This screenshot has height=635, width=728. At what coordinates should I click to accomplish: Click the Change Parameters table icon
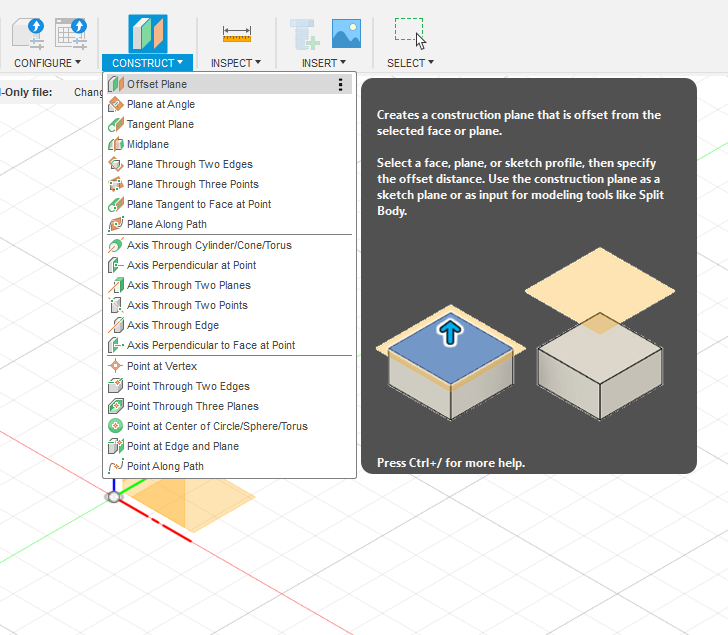(x=71, y=34)
